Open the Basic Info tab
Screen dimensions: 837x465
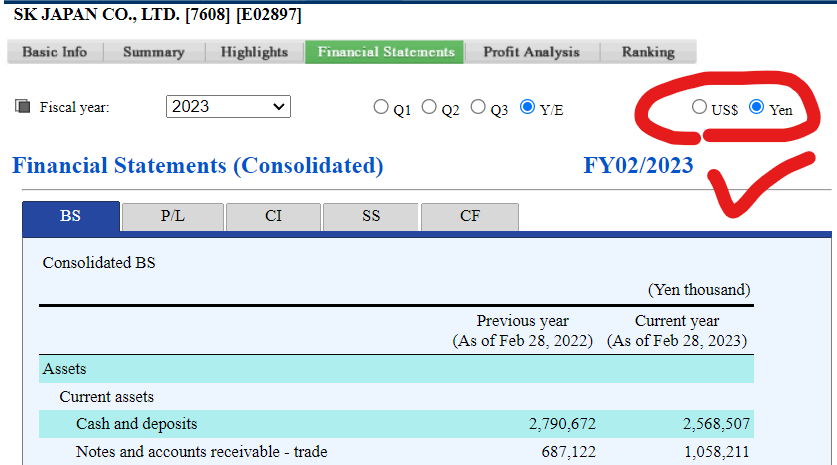coord(55,52)
